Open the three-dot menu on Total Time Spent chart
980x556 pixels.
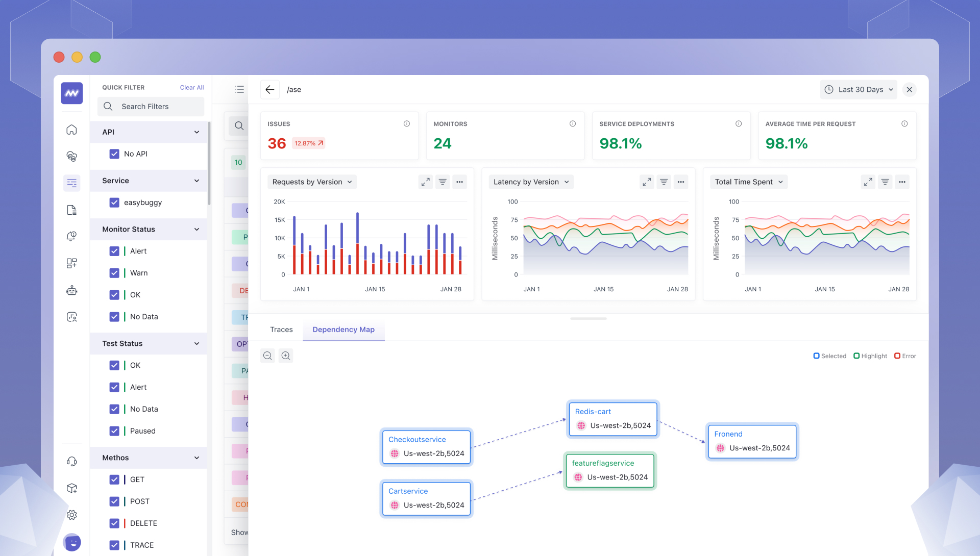(x=902, y=182)
